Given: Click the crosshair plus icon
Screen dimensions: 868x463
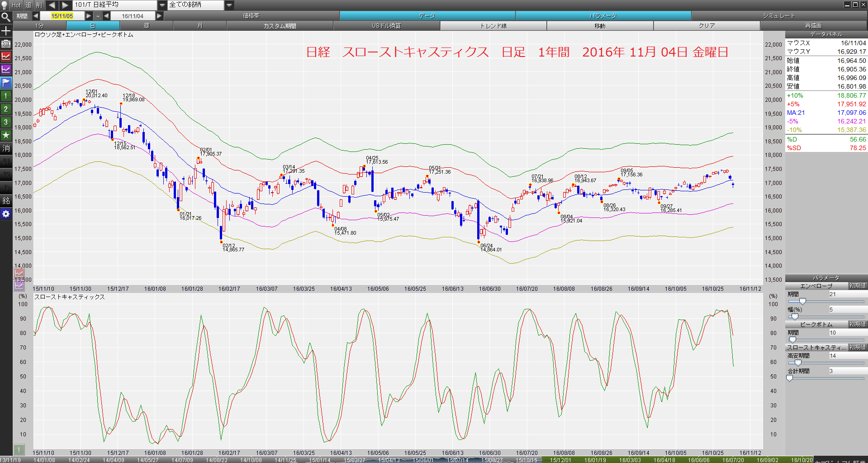Looking at the screenshot, I should pyautogui.click(x=6, y=31).
